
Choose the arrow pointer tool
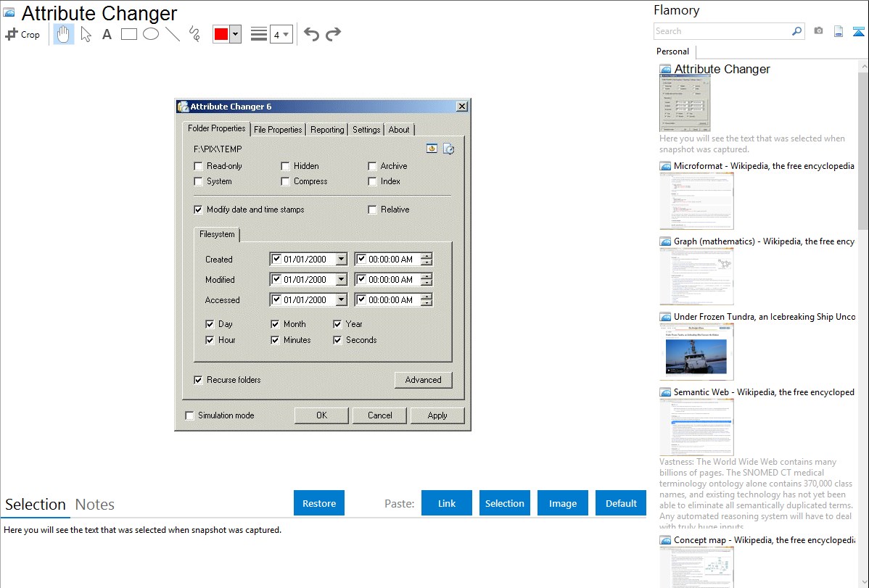[x=86, y=34]
